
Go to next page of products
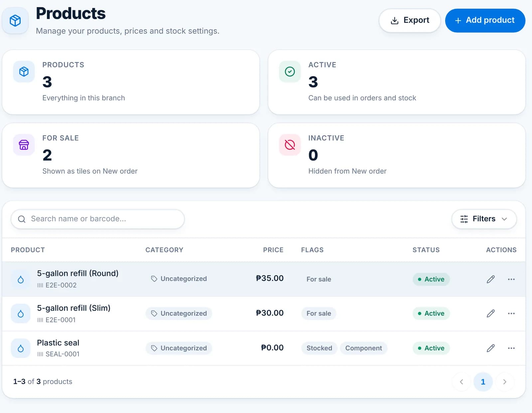(505, 382)
